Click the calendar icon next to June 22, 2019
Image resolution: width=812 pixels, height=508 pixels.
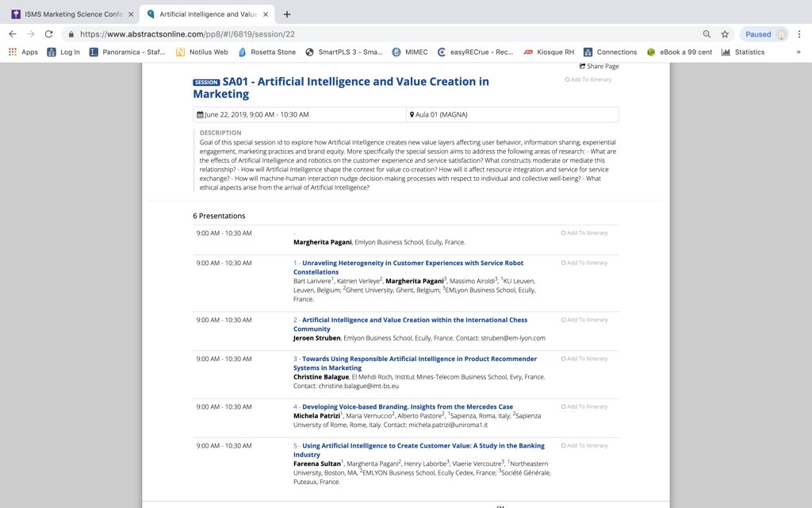click(200, 114)
